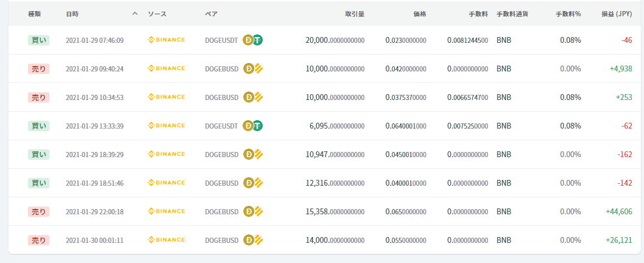The width and height of the screenshot is (644, 263).
Task: Click the Binance logo in the 07:46:09 row
Action: pos(167,40)
